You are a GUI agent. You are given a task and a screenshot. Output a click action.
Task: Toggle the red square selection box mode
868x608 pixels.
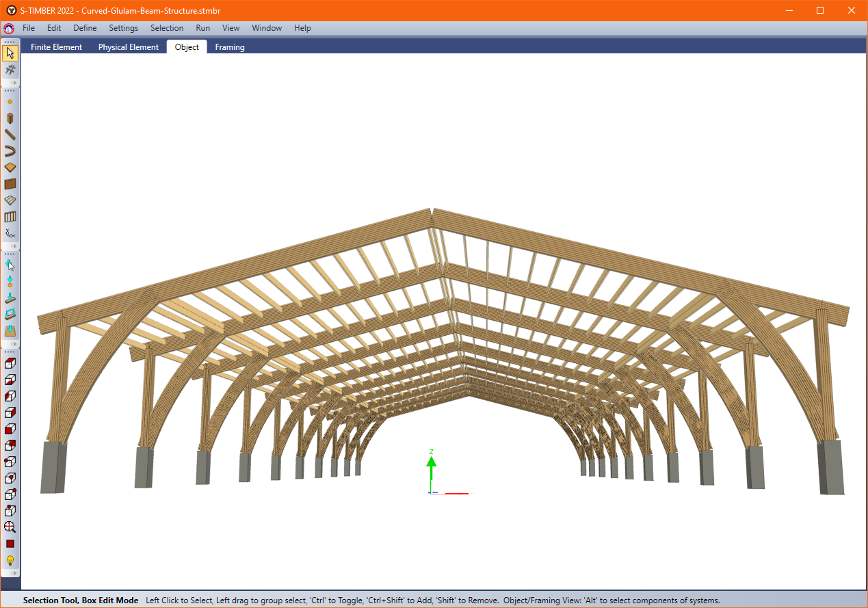tap(10, 543)
